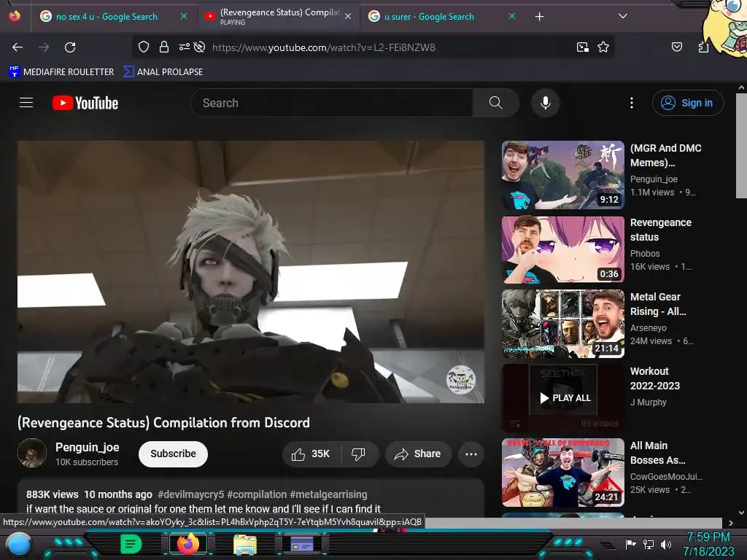Open picture-in-picture from the address bar icon
Image resolution: width=747 pixels, height=560 pixels.
(582, 47)
